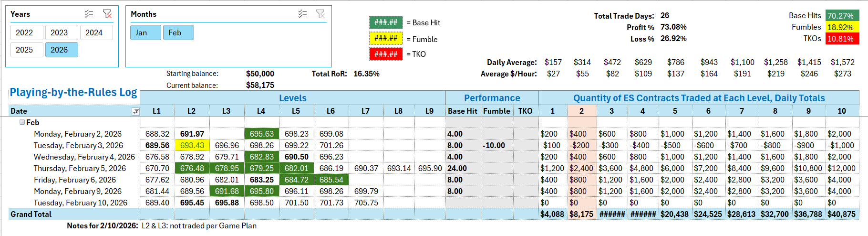
Task: Click the red TKO legend swatch
Action: tap(385, 54)
